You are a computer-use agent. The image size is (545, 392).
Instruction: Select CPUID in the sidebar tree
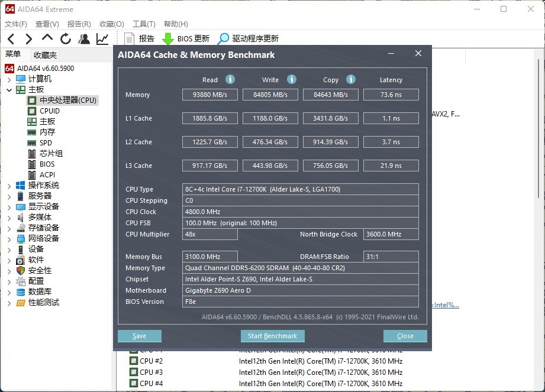tap(49, 111)
